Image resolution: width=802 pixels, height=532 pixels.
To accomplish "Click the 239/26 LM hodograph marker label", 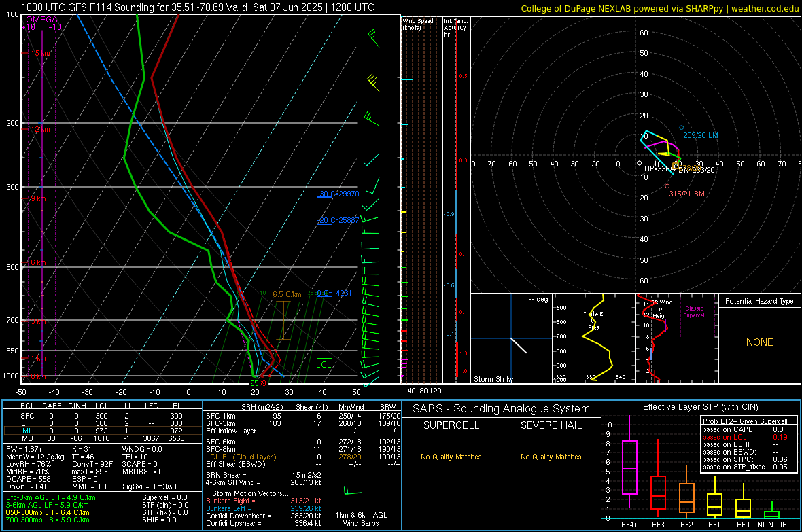I will pyautogui.click(x=701, y=136).
